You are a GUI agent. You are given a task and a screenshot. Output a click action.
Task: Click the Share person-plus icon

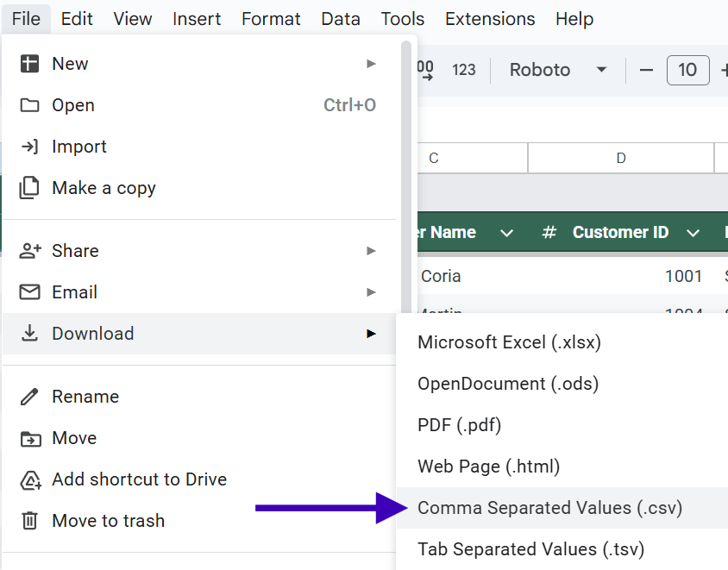click(x=30, y=251)
